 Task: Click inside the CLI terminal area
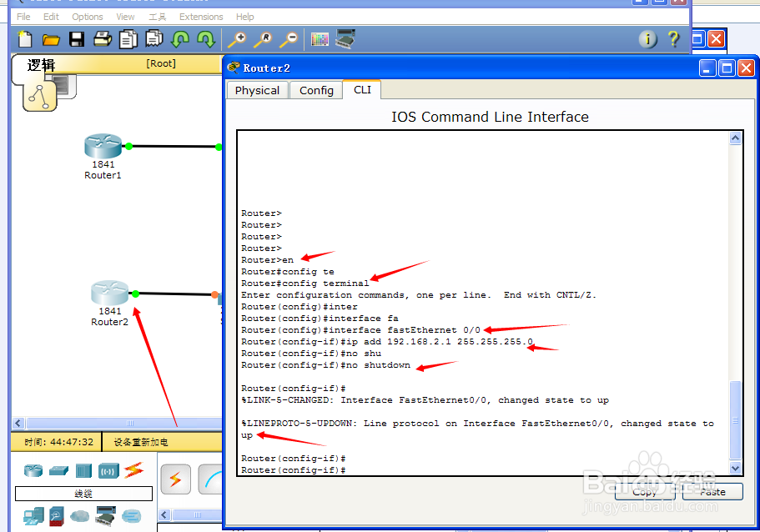click(483, 303)
